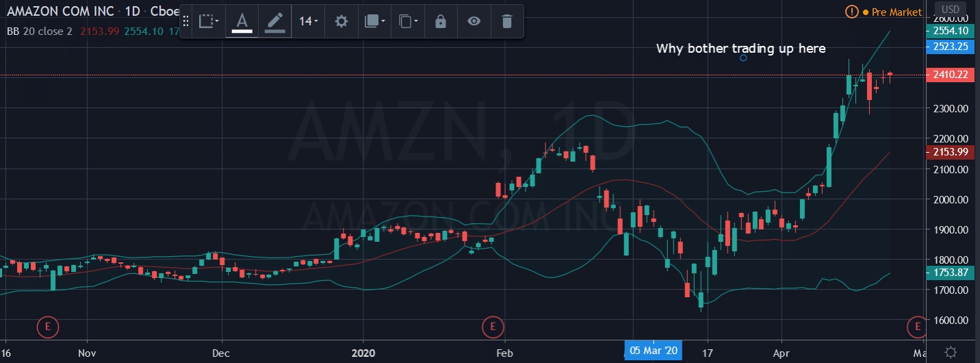Viewport: 980px width, 363px height.
Task: Open the earnings marker near May
Action: click(x=916, y=327)
